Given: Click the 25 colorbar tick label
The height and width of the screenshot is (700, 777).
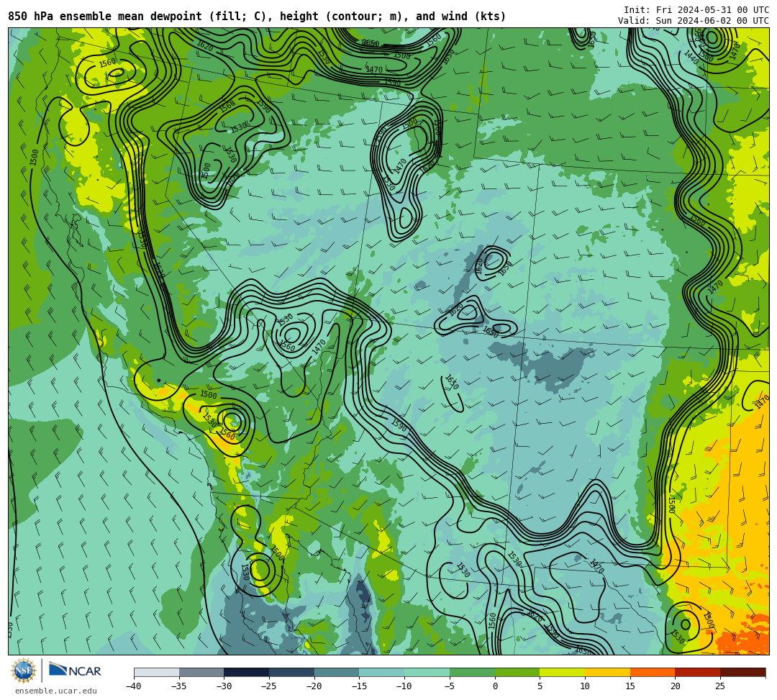Looking at the screenshot, I should coord(720,686).
